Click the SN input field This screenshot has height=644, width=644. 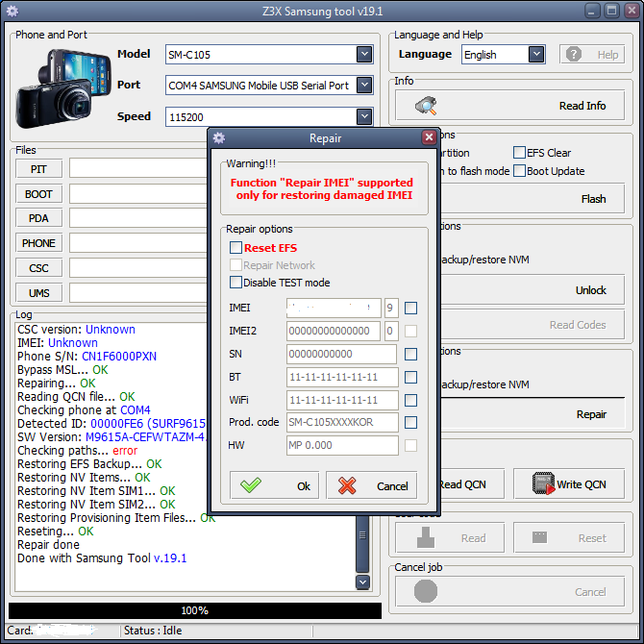[x=341, y=354]
